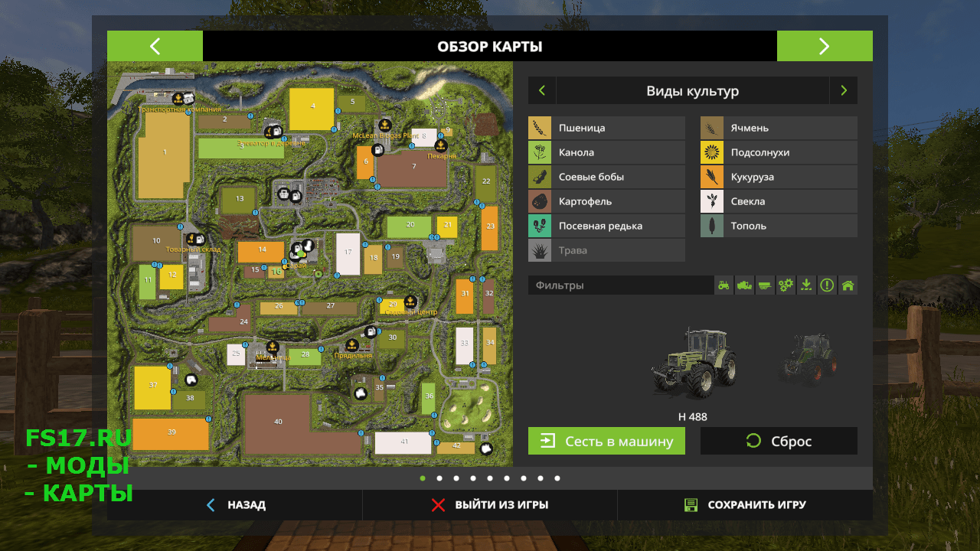This screenshot has width=980, height=551.
Task: Click the Тополь crop icon
Action: coord(712,226)
